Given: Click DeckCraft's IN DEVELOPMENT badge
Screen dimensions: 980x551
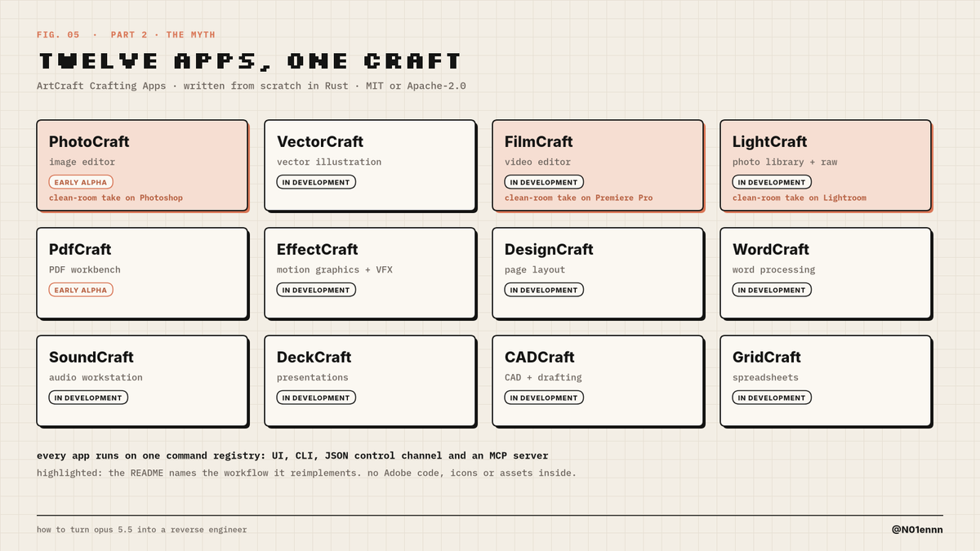Looking at the screenshot, I should pyautogui.click(x=316, y=398).
